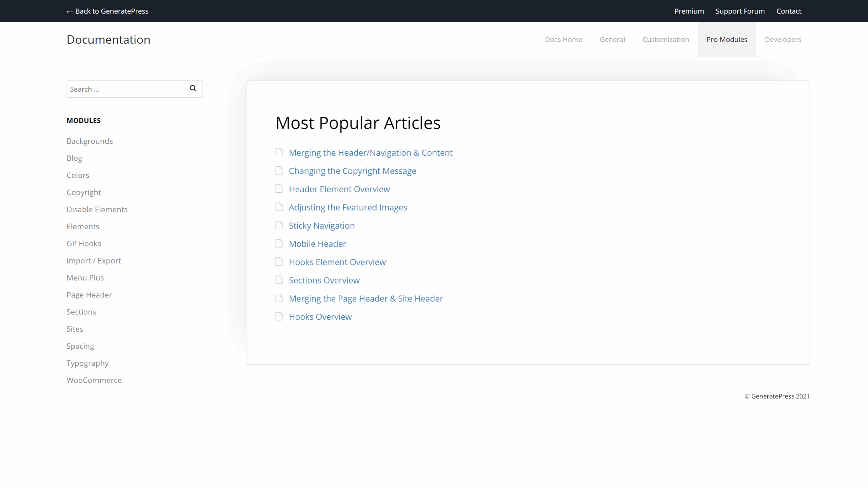Click document icon beside Mobile Header
Image resolution: width=868 pixels, height=488 pixels.
point(279,243)
